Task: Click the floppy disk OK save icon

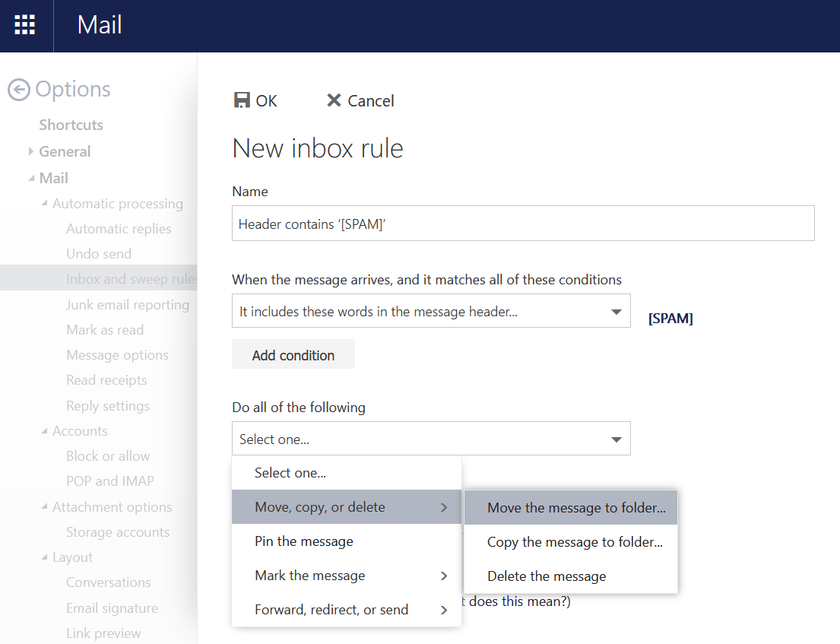Action: (x=242, y=100)
